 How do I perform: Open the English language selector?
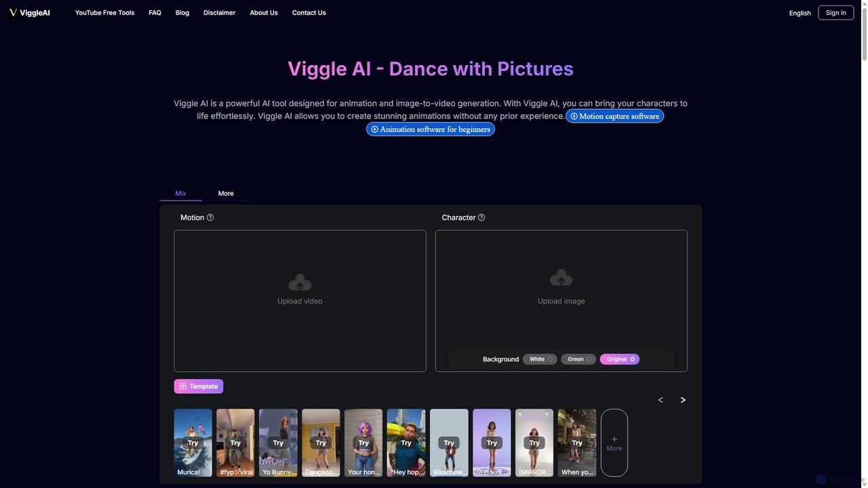800,13
